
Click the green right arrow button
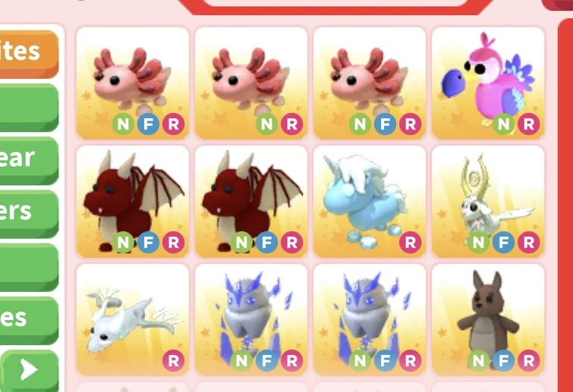coord(30,371)
